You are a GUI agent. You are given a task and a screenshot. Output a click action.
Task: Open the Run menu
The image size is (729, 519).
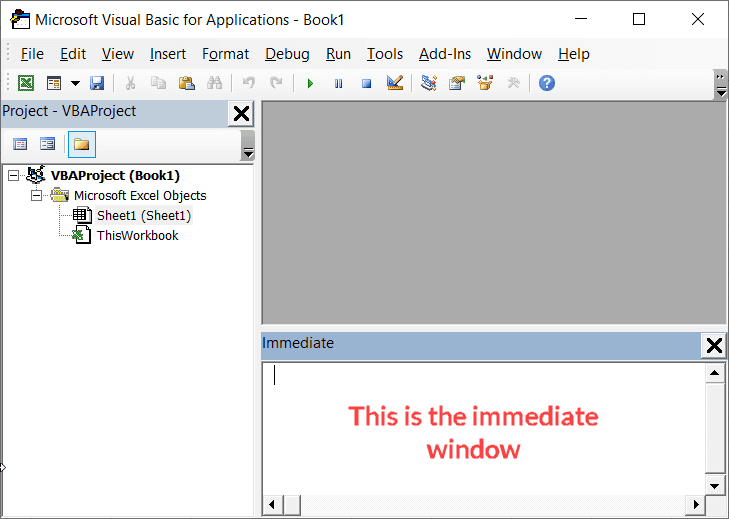coord(338,54)
